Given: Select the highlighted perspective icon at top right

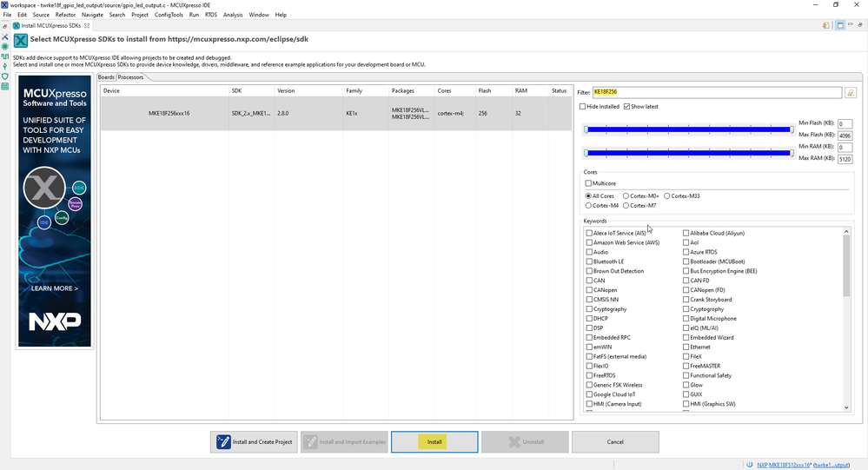Looking at the screenshot, I should tap(840, 25).
